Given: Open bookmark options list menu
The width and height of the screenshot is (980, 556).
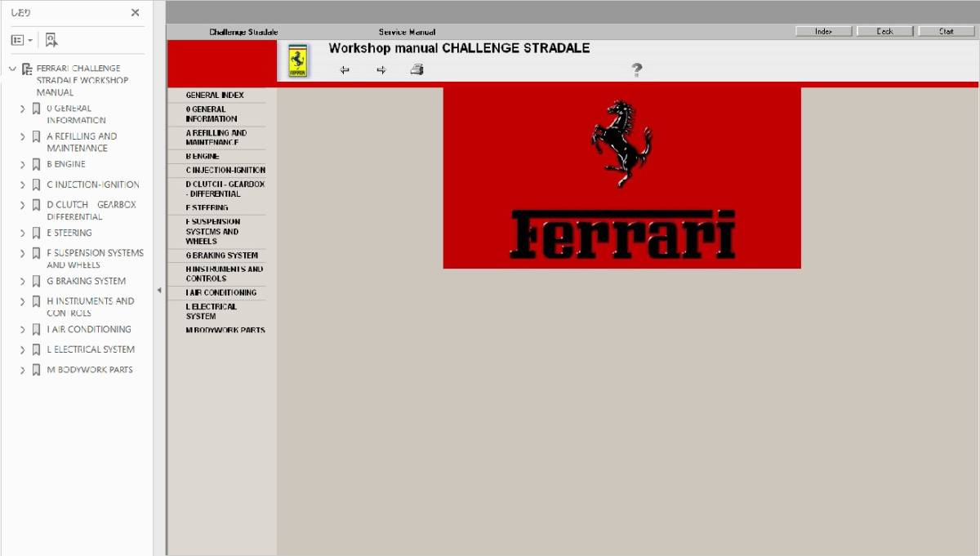Looking at the screenshot, I should pos(21,39).
